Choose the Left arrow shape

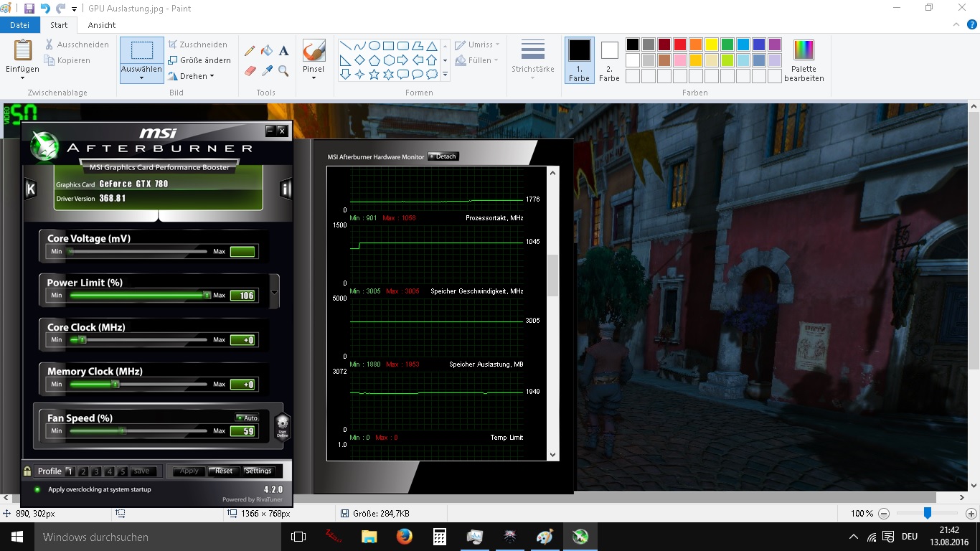click(417, 60)
